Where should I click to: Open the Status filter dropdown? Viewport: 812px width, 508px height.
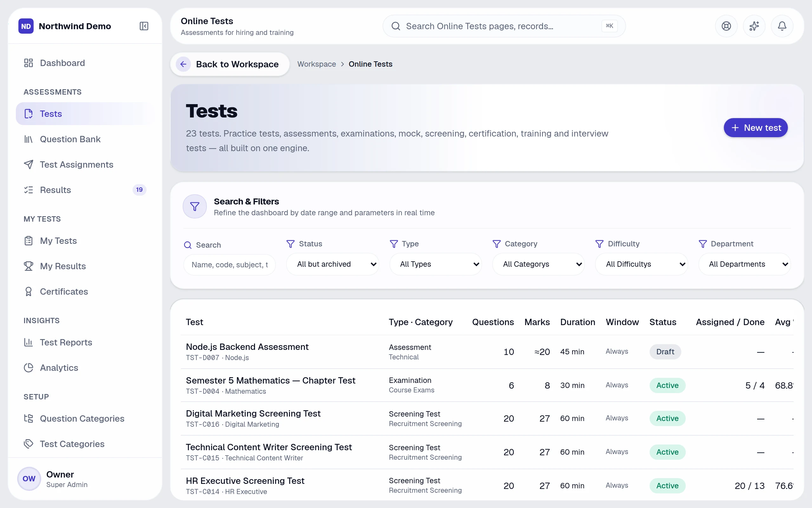tap(332, 264)
